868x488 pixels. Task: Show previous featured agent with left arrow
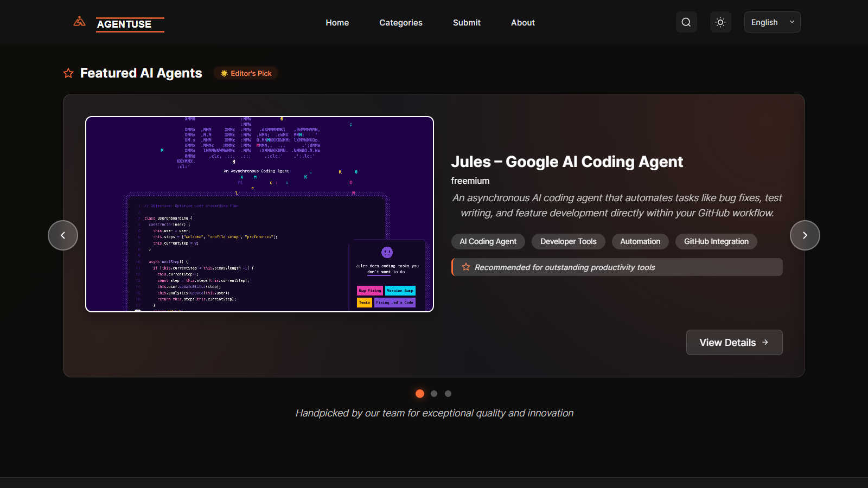(63, 235)
